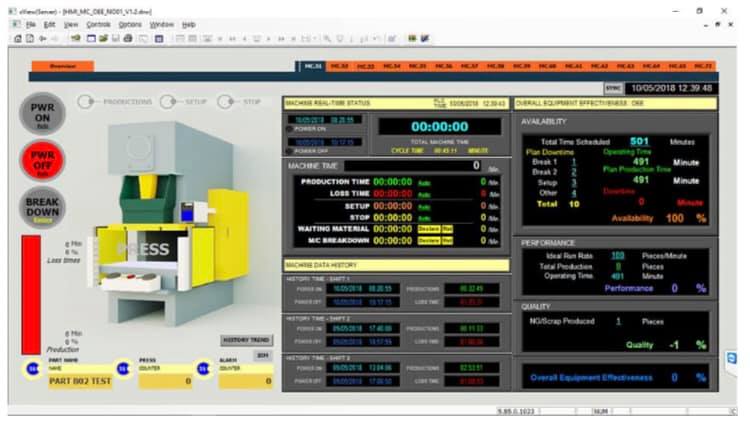Click the blue set circle beside Alarm Counter

[203, 368]
